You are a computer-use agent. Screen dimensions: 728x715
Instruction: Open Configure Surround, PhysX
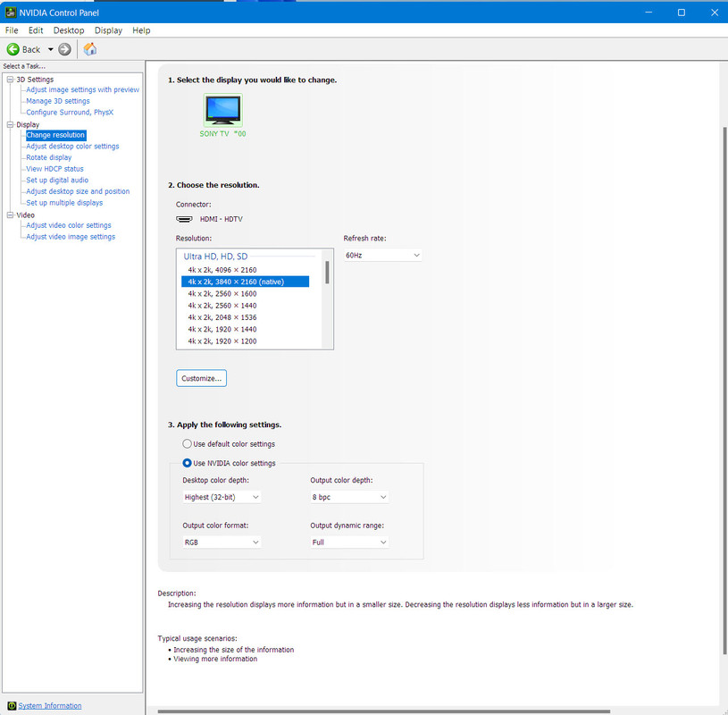70,112
